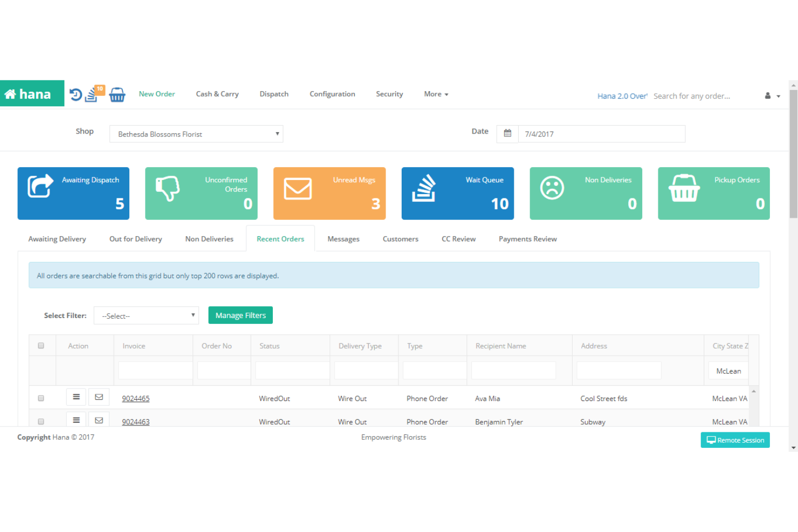Go to Dispatch in the navbar
Viewport: 798px width, 532px height.
tap(274, 94)
